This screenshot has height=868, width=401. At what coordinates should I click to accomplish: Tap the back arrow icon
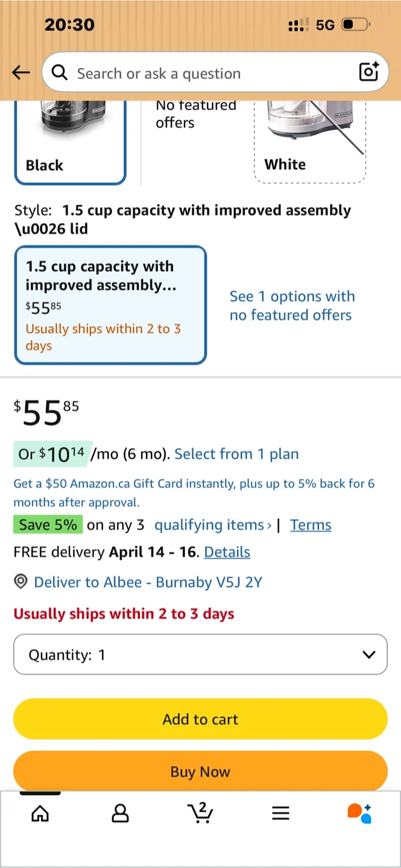[21, 73]
